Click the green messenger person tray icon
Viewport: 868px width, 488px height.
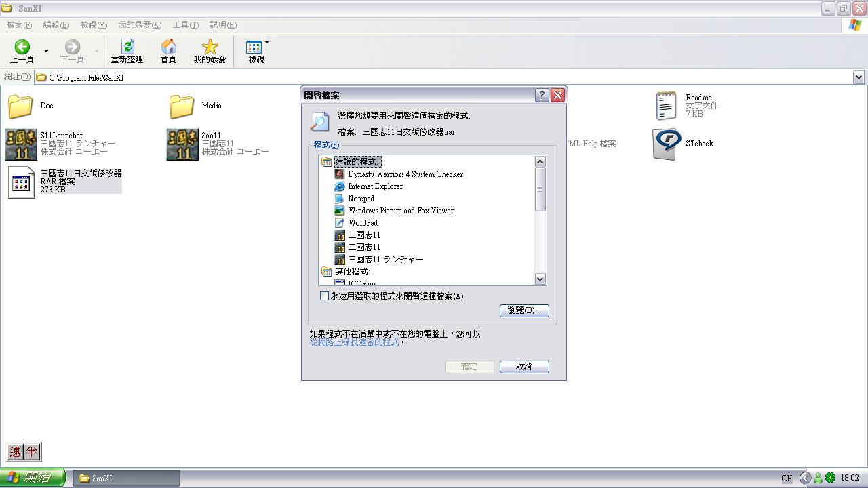pos(818,478)
